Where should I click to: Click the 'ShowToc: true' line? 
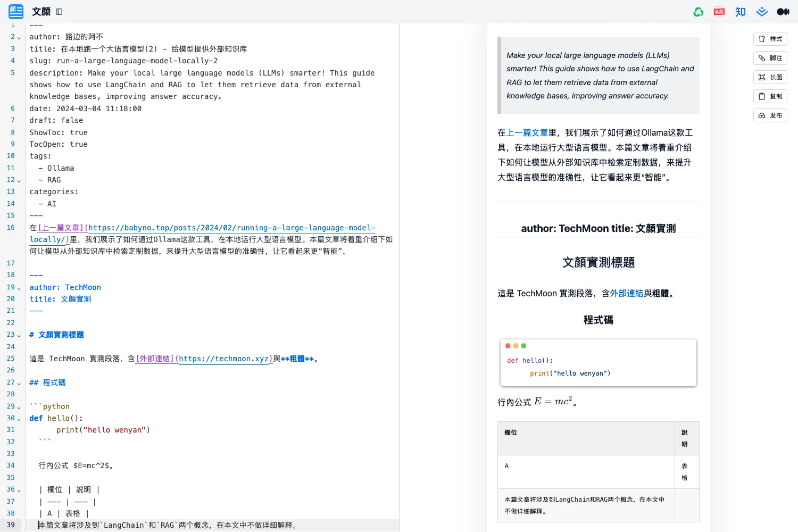coord(59,132)
